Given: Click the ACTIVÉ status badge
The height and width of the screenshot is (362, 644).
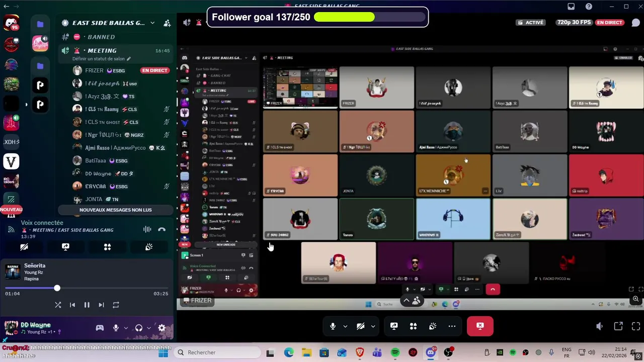Looking at the screenshot, I should (531, 23).
